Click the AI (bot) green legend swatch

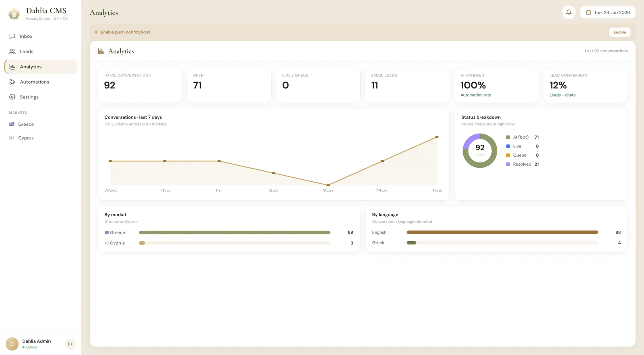pos(508,137)
